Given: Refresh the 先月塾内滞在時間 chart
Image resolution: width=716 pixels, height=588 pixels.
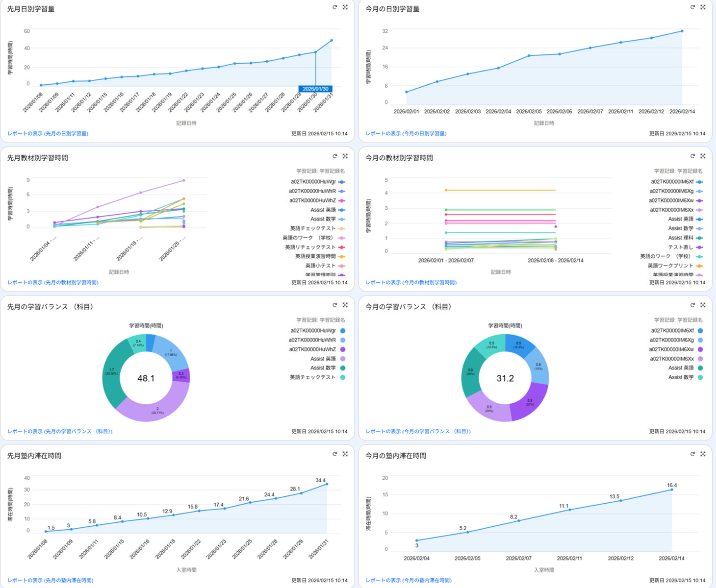Looking at the screenshot, I should tap(334, 454).
